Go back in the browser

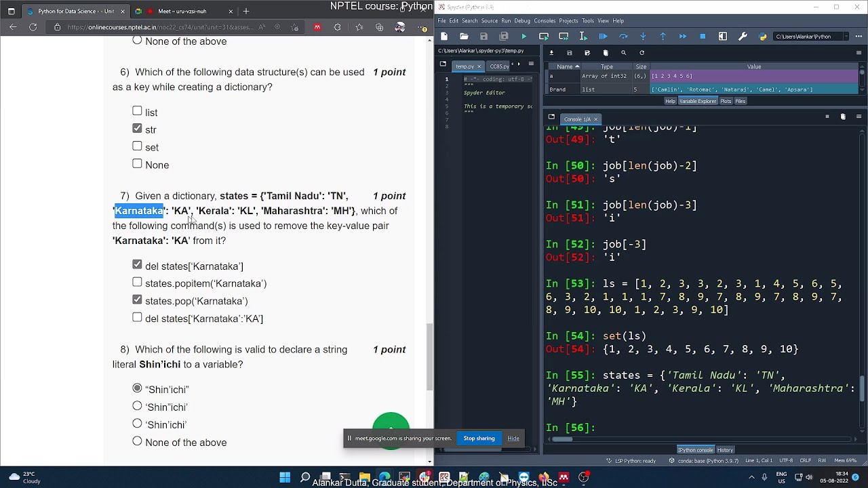tap(13, 27)
